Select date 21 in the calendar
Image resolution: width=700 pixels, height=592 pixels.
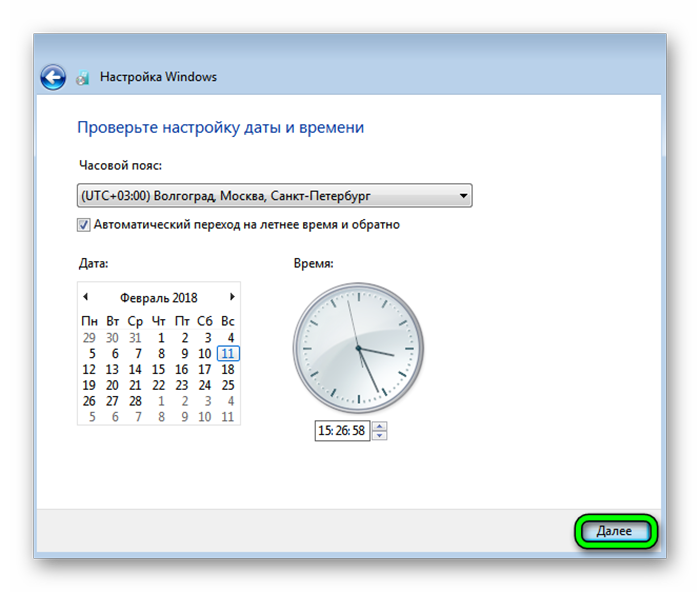[x=135, y=385]
